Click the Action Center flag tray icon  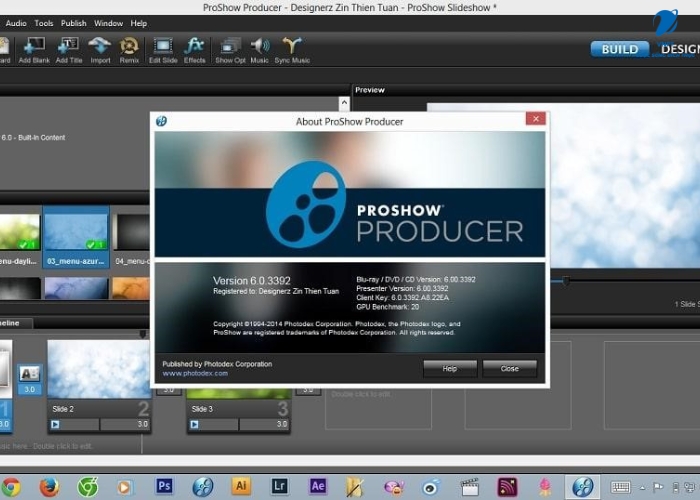coord(658,487)
